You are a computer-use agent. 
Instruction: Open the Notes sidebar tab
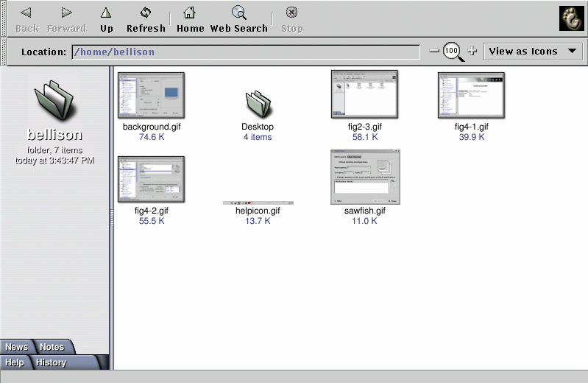(52, 347)
